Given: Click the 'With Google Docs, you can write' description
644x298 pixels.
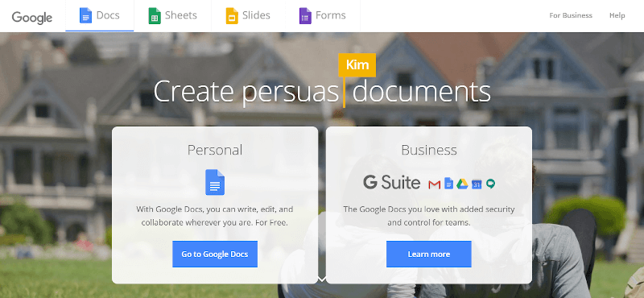Looking at the screenshot, I should click(x=215, y=216).
